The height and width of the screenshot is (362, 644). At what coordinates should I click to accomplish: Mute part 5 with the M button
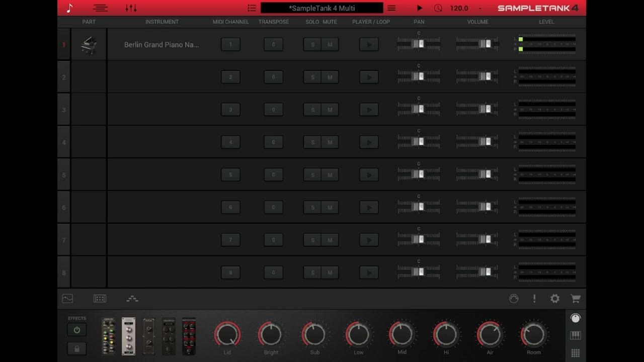[330, 175]
